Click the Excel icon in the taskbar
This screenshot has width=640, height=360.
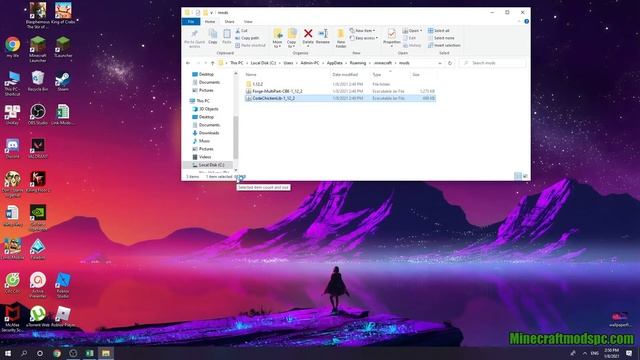pyautogui.click(x=89, y=353)
